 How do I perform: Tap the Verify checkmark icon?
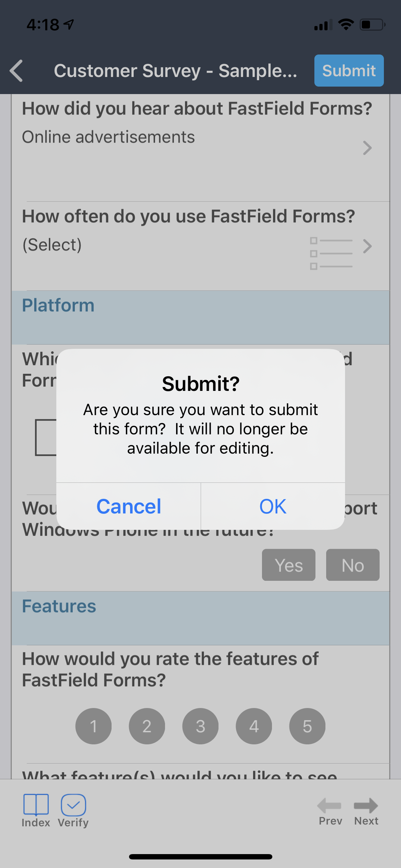(x=73, y=805)
